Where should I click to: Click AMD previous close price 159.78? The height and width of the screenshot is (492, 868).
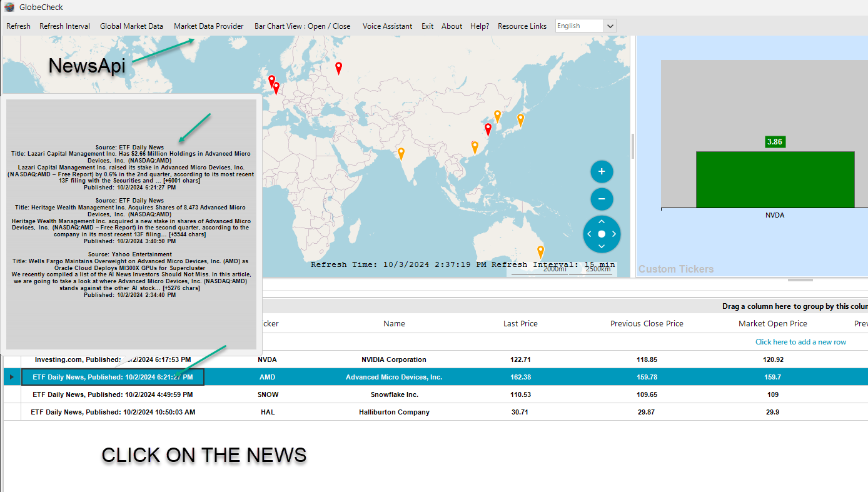647,377
